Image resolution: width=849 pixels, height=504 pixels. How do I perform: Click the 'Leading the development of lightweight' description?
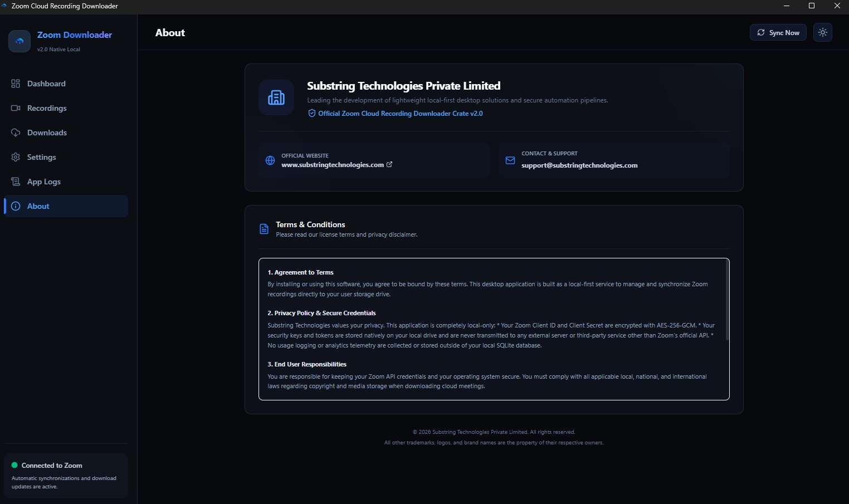pos(457,101)
